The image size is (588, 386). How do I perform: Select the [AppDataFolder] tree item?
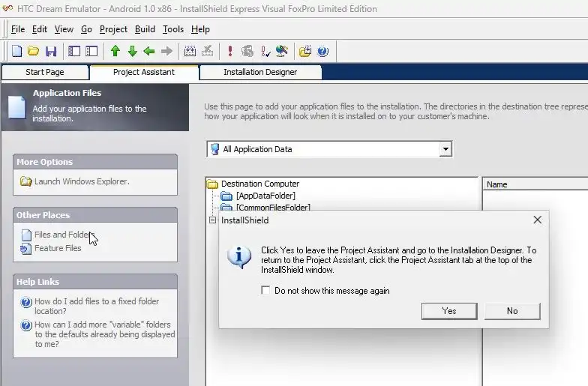coord(265,196)
